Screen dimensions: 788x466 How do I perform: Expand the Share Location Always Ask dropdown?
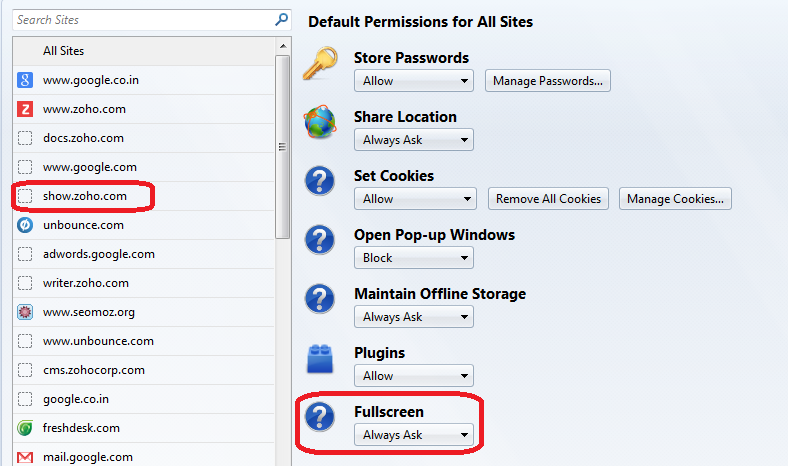click(x=414, y=140)
